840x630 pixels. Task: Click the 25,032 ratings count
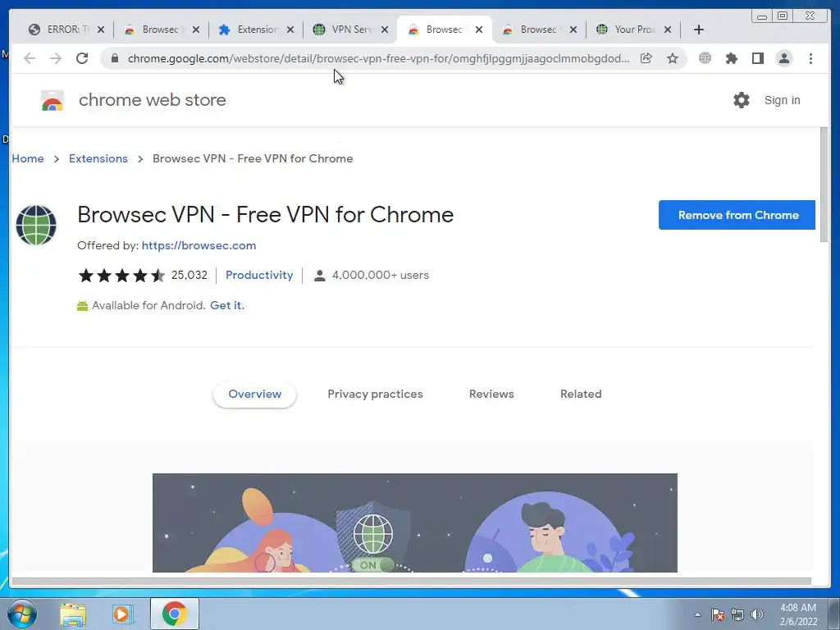189,275
